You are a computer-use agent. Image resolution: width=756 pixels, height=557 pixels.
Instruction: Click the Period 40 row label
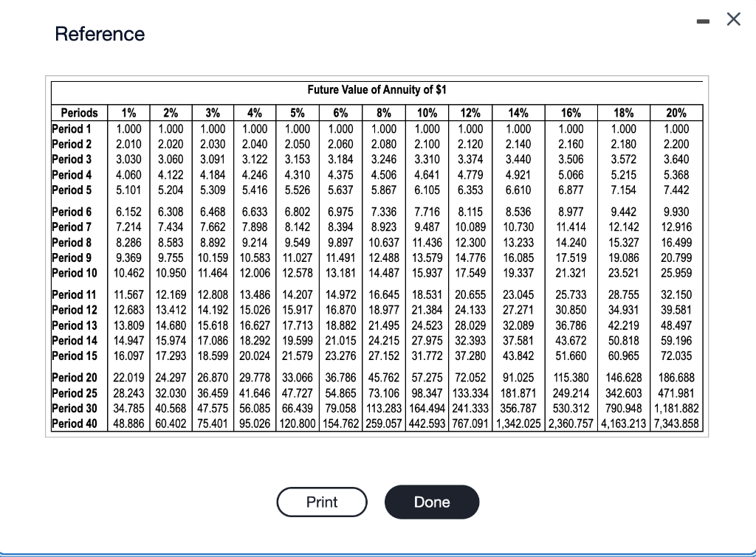[x=74, y=424]
